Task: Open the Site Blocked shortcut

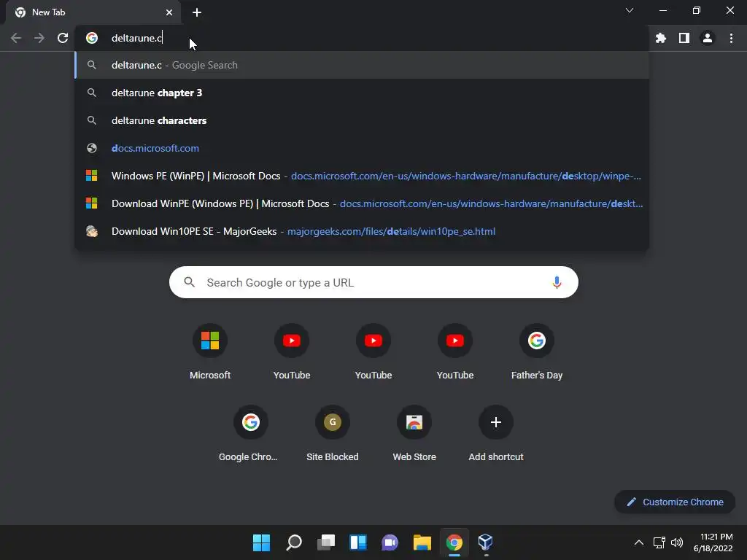Action: pyautogui.click(x=333, y=433)
